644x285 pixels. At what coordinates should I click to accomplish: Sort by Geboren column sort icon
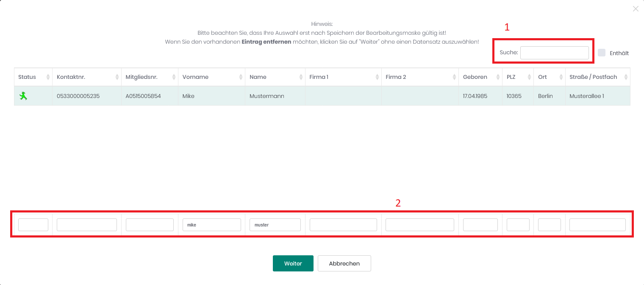click(497, 77)
